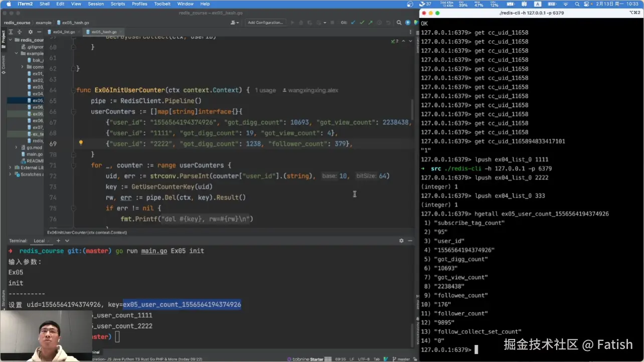Screen dimensions: 644x362
Task: Hide the terminal panel with minus icon
Action: click(410, 241)
